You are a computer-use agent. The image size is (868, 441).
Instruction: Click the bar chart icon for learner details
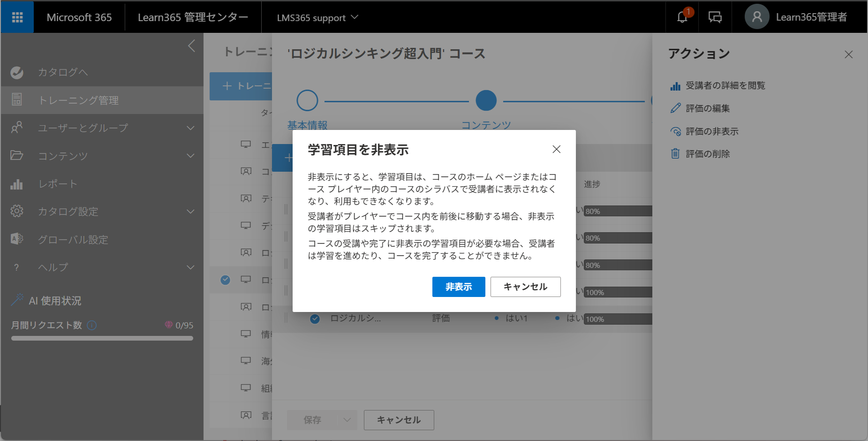click(x=675, y=86)
